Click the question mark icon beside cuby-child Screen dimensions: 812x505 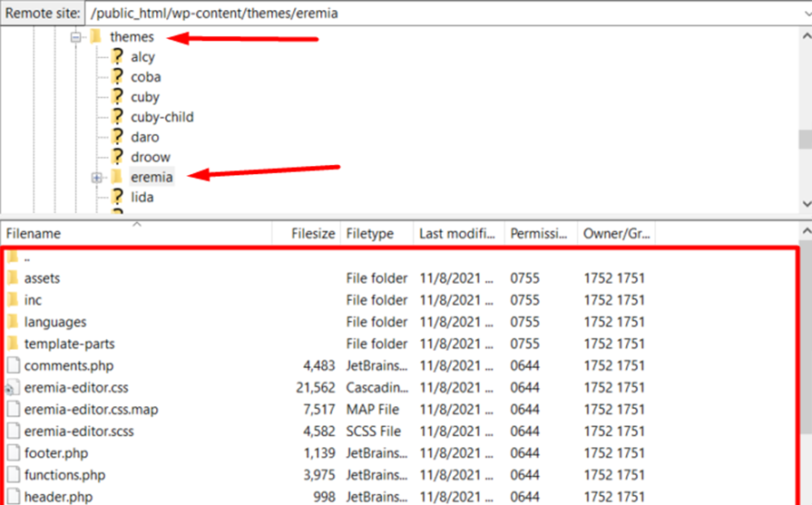click(116, 117)
